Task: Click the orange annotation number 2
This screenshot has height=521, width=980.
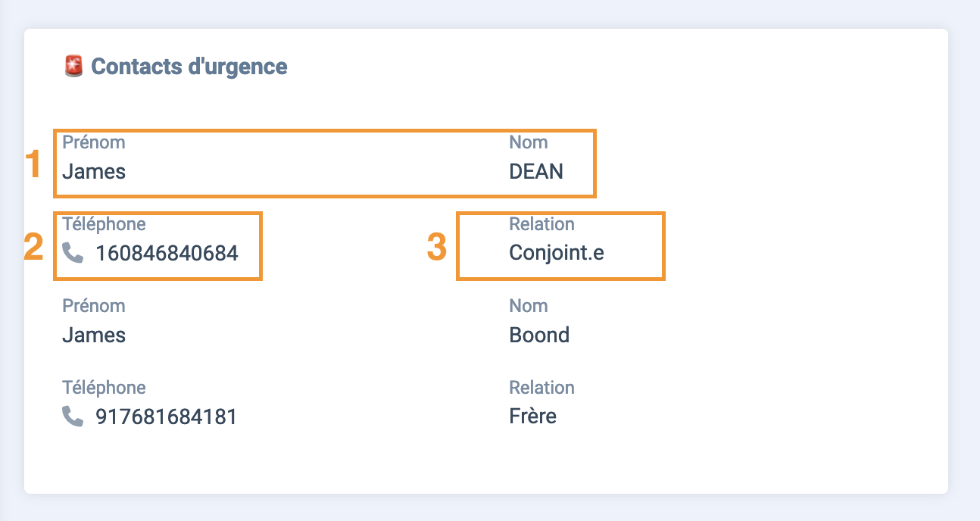Action: pyautogui.click(x=34, y=247)
